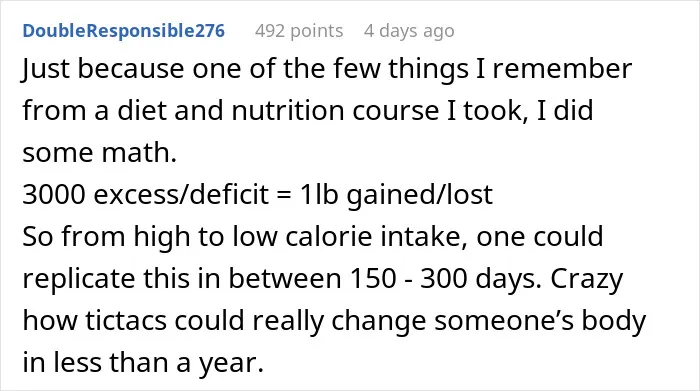Open the DoubleResponsible276 user profile link

[x=124, y=31]
